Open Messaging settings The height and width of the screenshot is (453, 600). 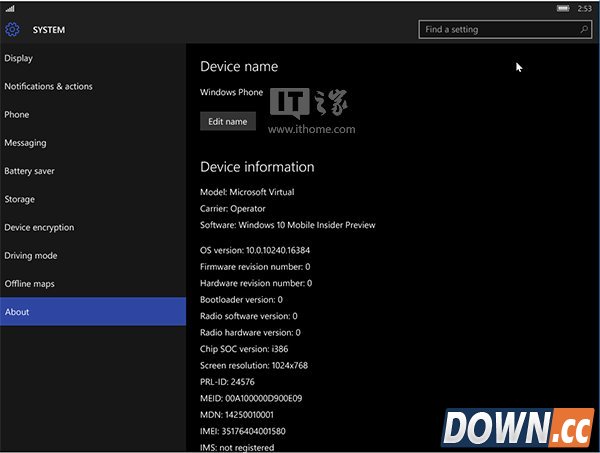click(x=25, y=143)
